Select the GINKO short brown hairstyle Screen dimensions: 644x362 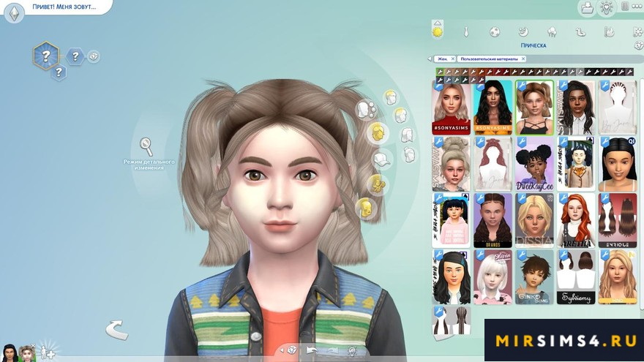pos(534,277)
